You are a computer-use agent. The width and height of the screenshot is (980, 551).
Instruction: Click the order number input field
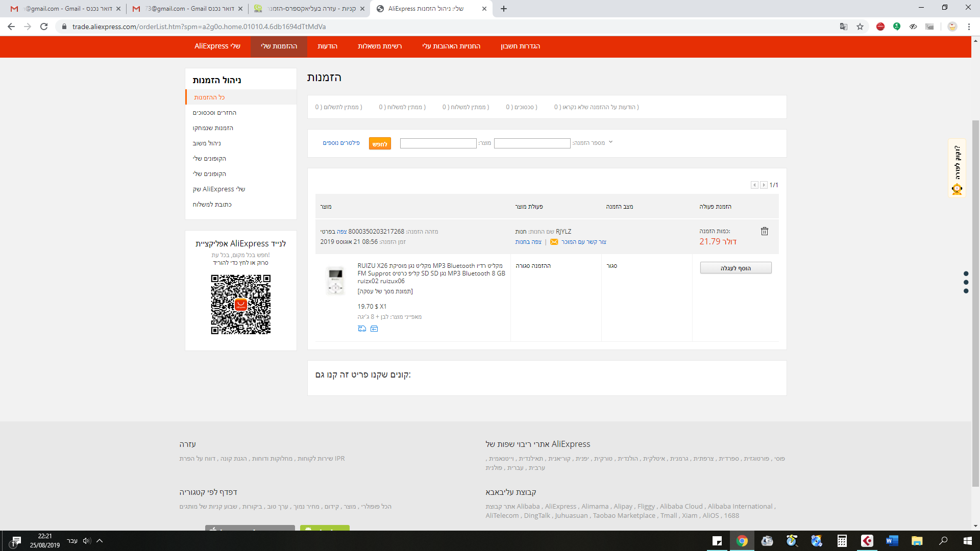532,143
